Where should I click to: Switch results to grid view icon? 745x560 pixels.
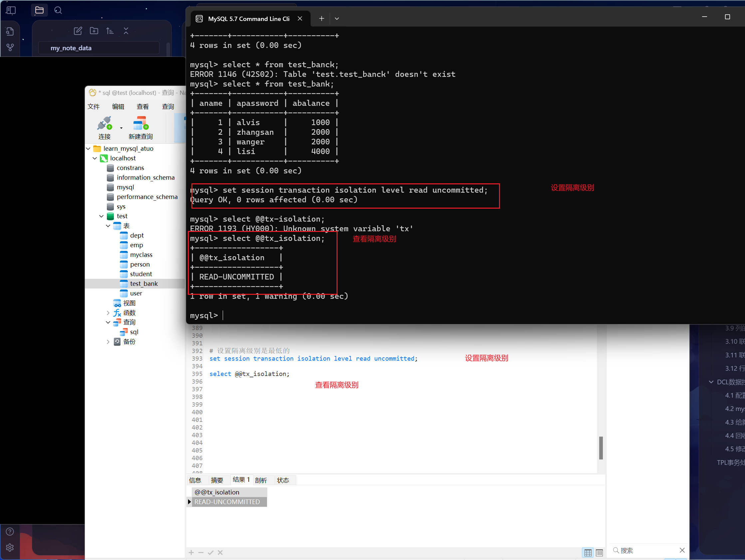click(588, 553)
